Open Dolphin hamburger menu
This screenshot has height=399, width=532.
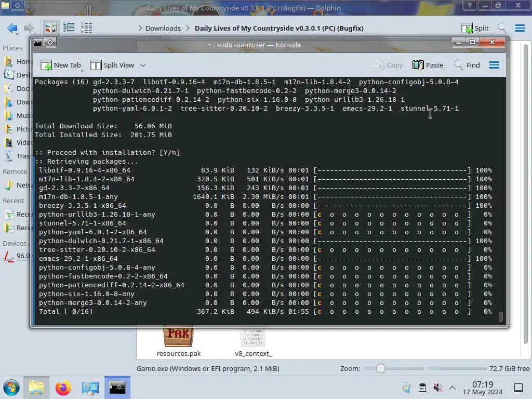[x=520, y=28]
